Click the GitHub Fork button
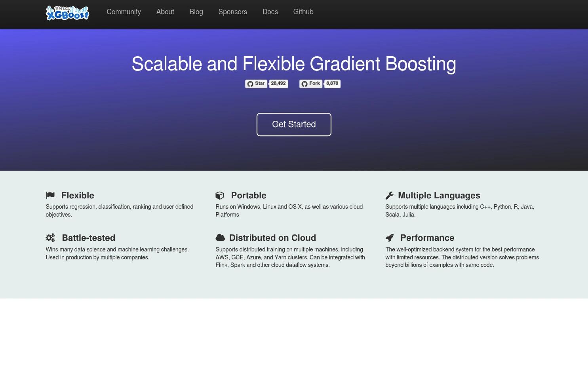588x392 pixels. tap(311, 84)
